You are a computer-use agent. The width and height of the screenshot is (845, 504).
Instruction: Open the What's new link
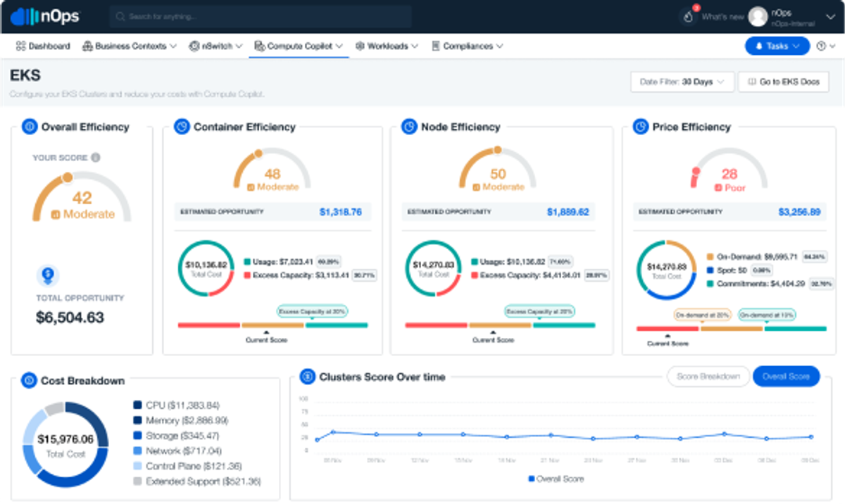pyautogui.click(x=722, y=16)
